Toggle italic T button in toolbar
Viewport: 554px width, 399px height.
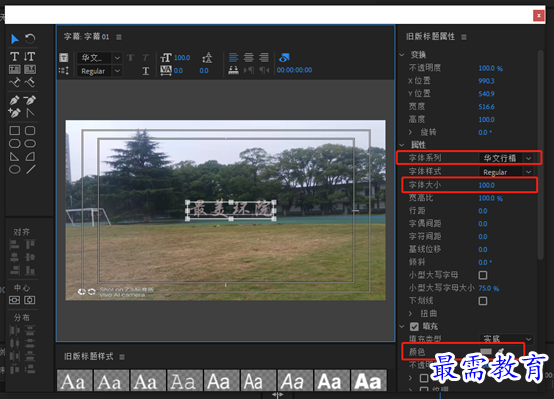tap(146, 58)
